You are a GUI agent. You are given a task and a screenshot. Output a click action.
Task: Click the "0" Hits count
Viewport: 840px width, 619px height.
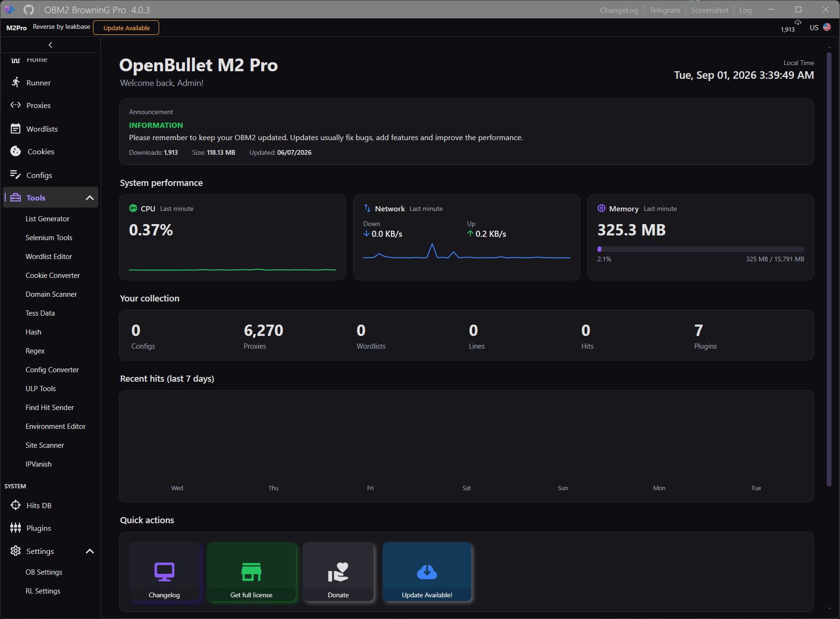pos(586,330)
